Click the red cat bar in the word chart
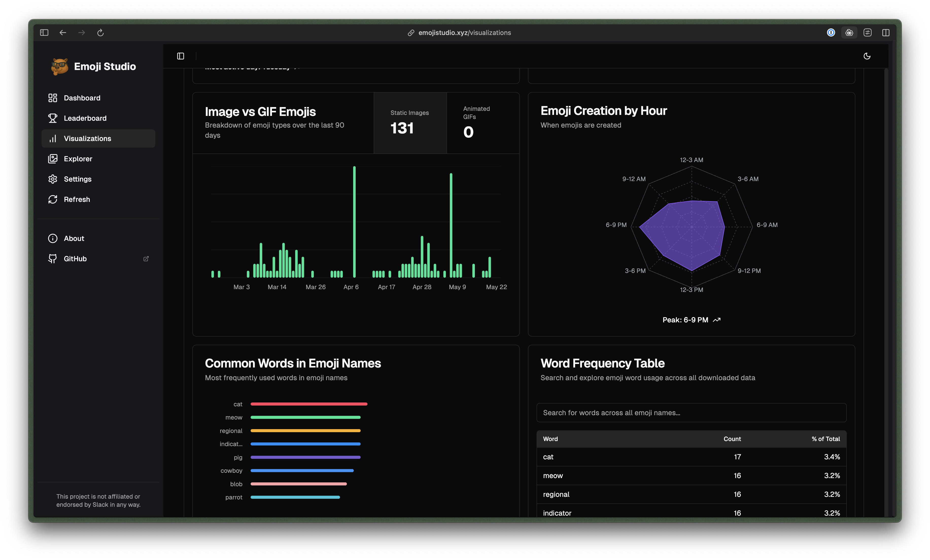This screenshot has width=930, height=560. click(x=309, y=404)
